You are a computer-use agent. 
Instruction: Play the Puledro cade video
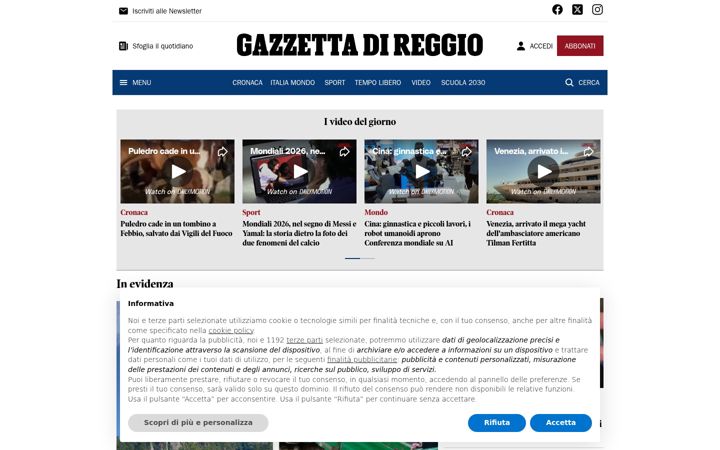tap(178, 171)
